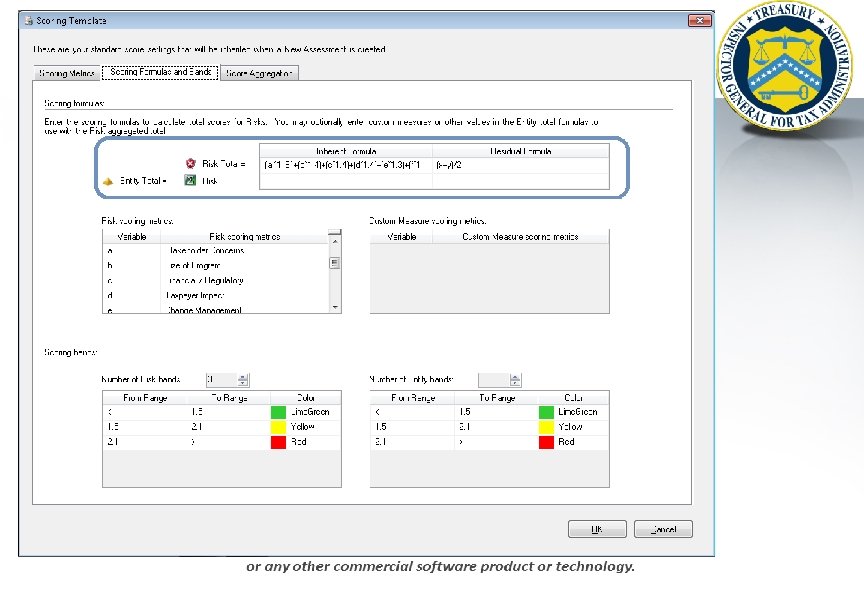Click the green Risk icon beside Entity Total

click(190, 180)
